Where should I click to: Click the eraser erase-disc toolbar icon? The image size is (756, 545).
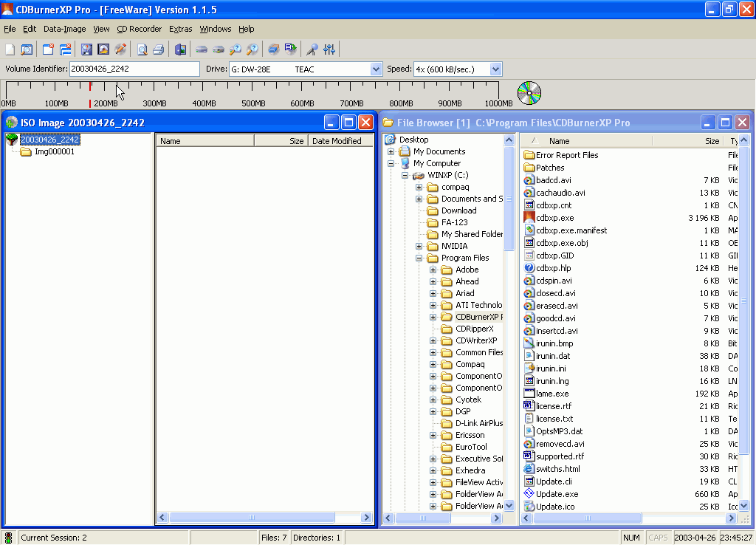[274, 49]
